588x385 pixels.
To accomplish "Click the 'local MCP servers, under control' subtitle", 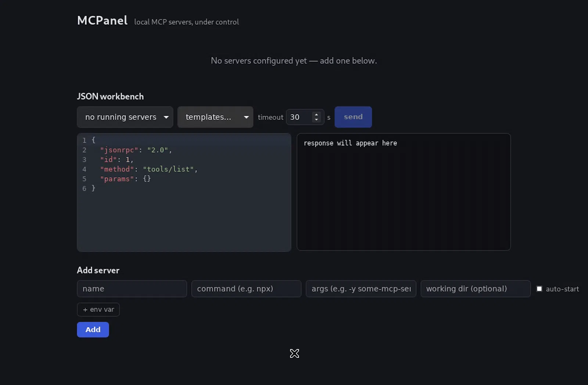I will 187,22.
